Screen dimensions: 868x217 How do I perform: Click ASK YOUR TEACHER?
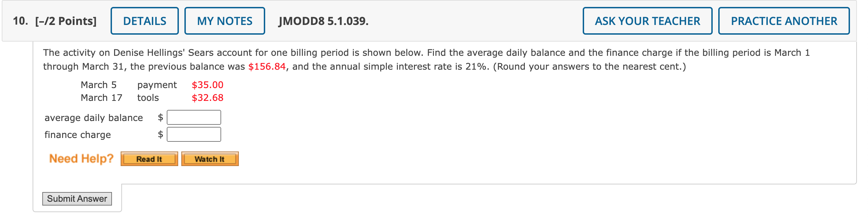(648, 21)
